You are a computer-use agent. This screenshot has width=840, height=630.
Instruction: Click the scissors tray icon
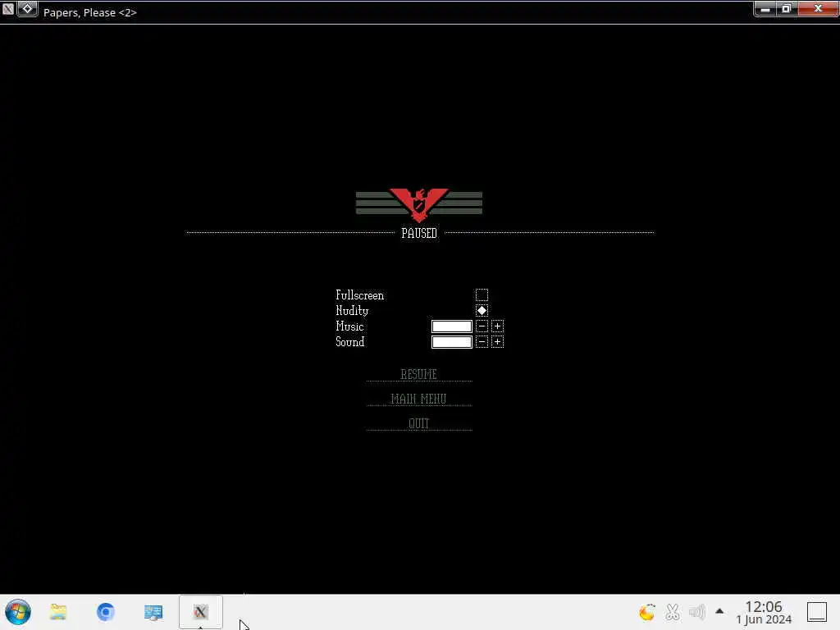673,611
